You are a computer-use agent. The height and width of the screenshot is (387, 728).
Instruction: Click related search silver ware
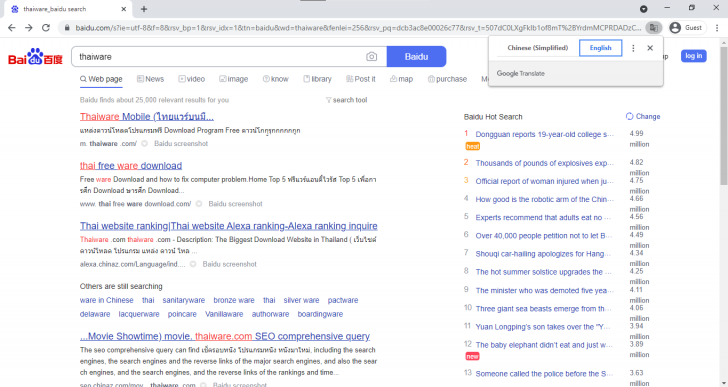(301, 300)
